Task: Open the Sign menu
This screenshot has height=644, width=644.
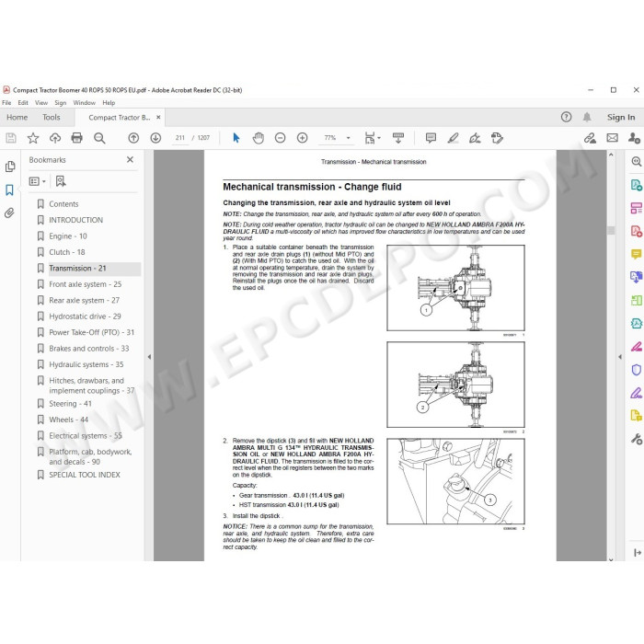Action: 61,103
